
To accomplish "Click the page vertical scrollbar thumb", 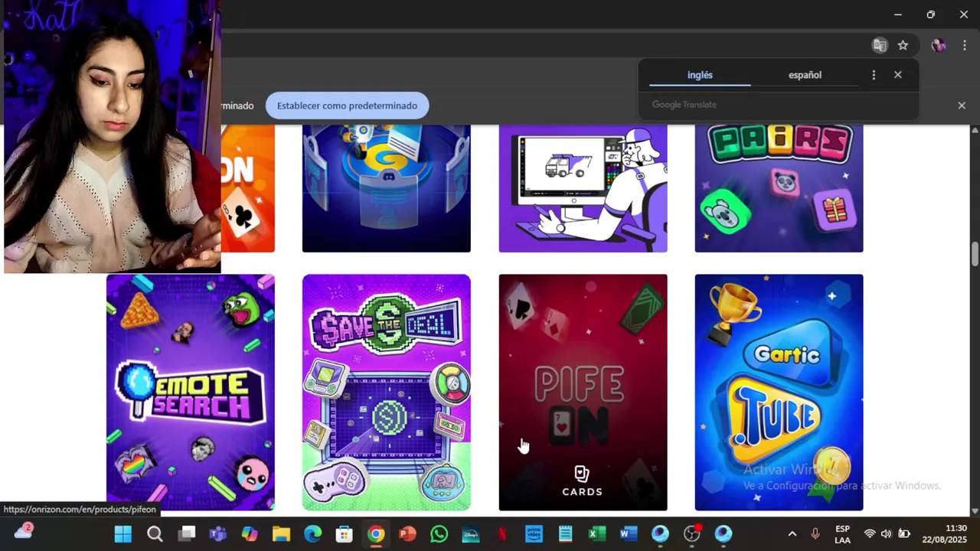I will (975, 254).
